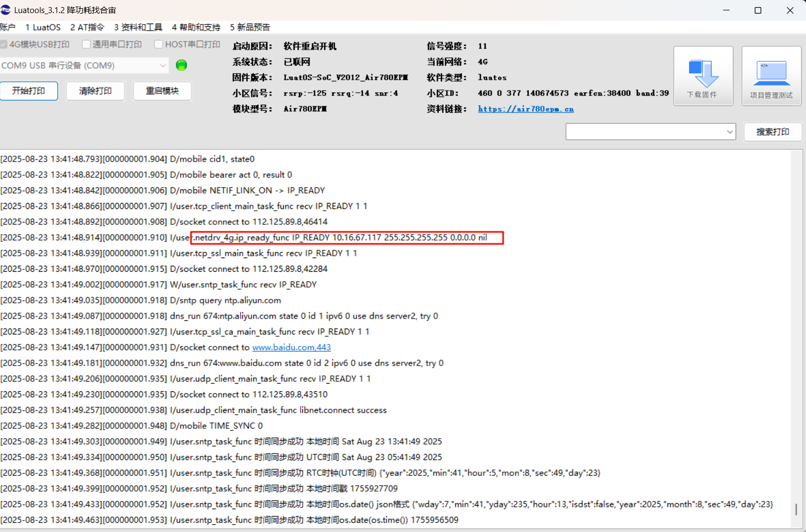The width and height of the screenshot is (806, 532).
Task: Click the 重启模块 button
Action: click(x=162, y=91)
